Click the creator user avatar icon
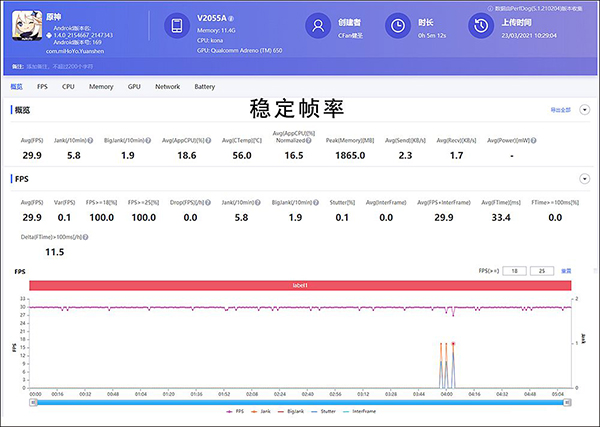The width and height of the screenshot is (600, 427). click(317, 26)
